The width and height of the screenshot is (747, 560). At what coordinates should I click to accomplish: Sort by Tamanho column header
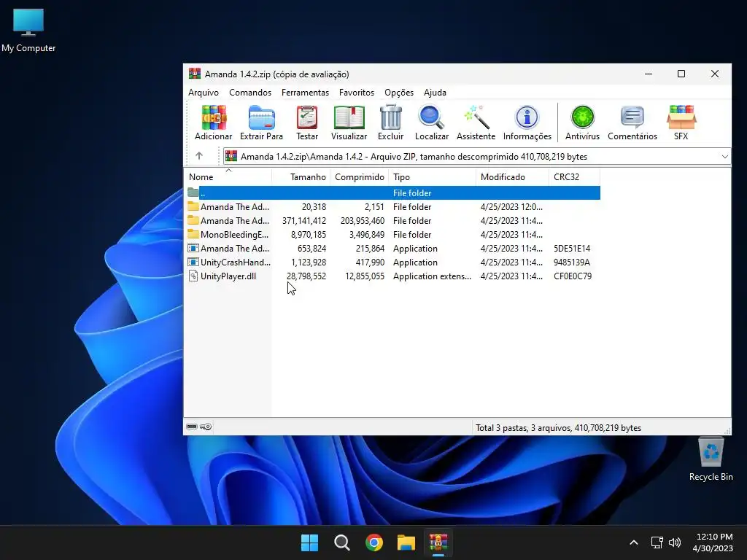pos(301,176)
